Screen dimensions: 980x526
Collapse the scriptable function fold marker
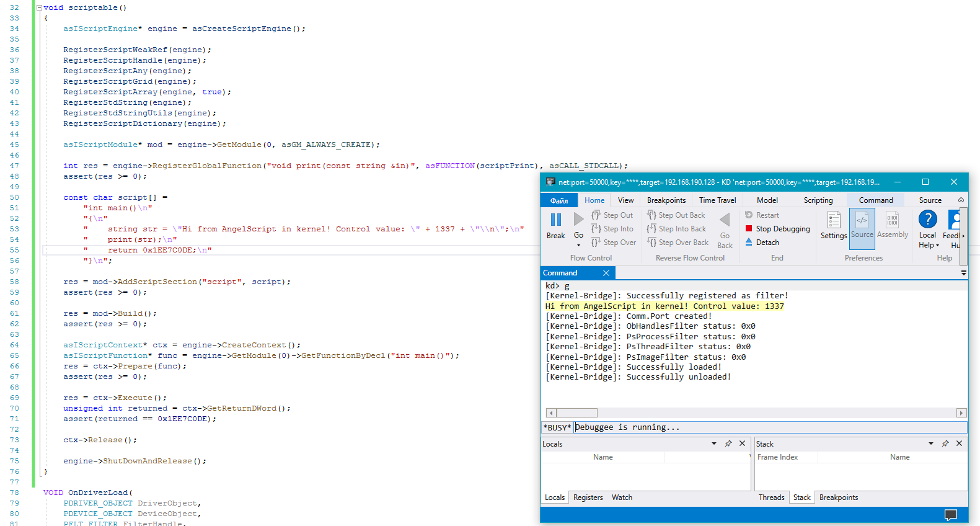(39, 8)
